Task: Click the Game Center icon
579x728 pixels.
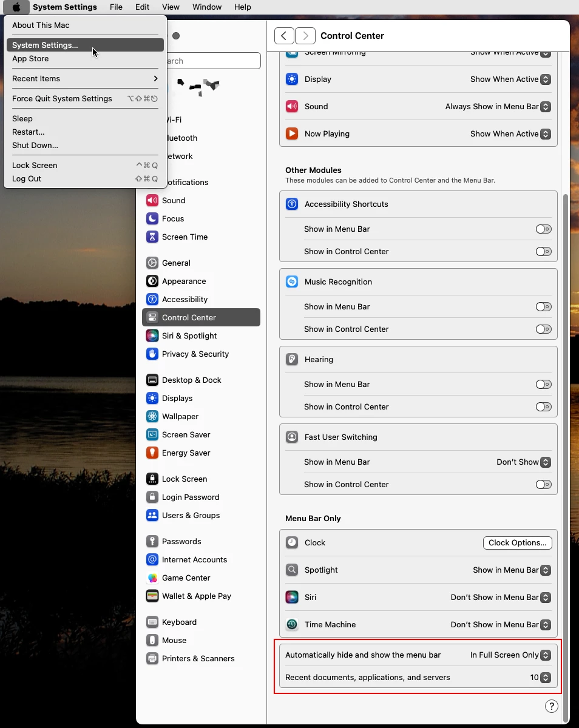Action: click(x=152, y=578)
